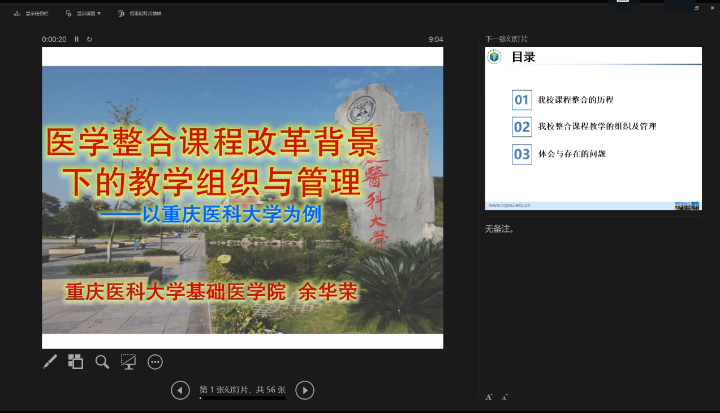Click the 显示任务栏 (Show taskbar) button

[x=31, y=13]
